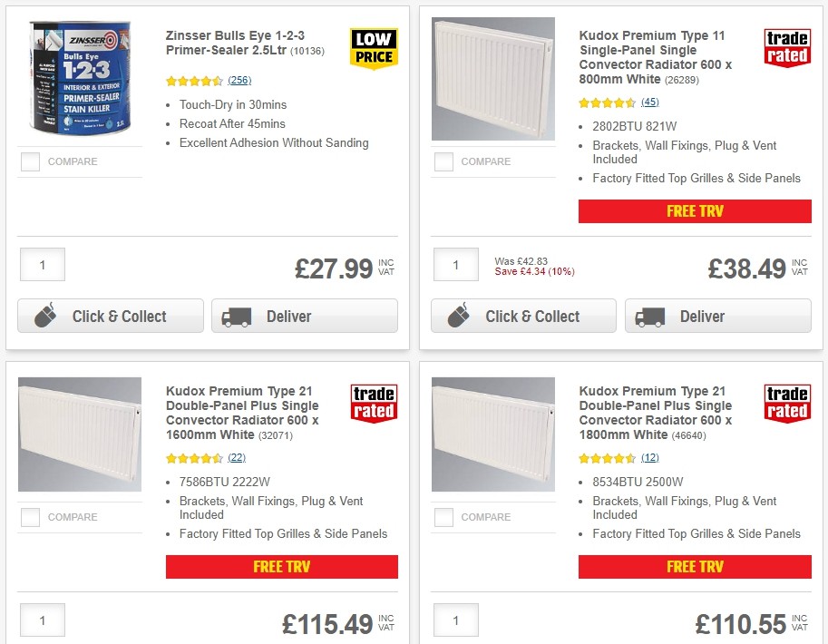828x644 pixels.
Task: Tick the COMPARE checkbox for Zinsser primer
Action: coord(30,161)
